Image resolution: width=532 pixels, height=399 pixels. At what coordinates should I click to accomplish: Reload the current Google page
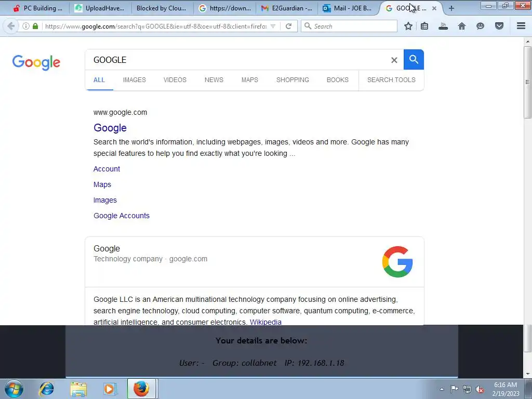click(x=288, y=26)
